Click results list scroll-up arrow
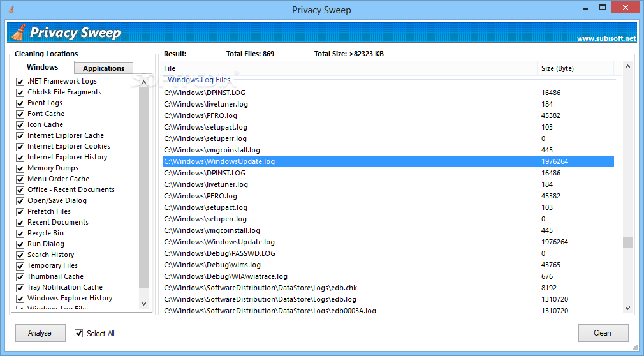Image resolution: width=644 pixels, height=356 pixels. pyautogui.click(x=627, y=66)
